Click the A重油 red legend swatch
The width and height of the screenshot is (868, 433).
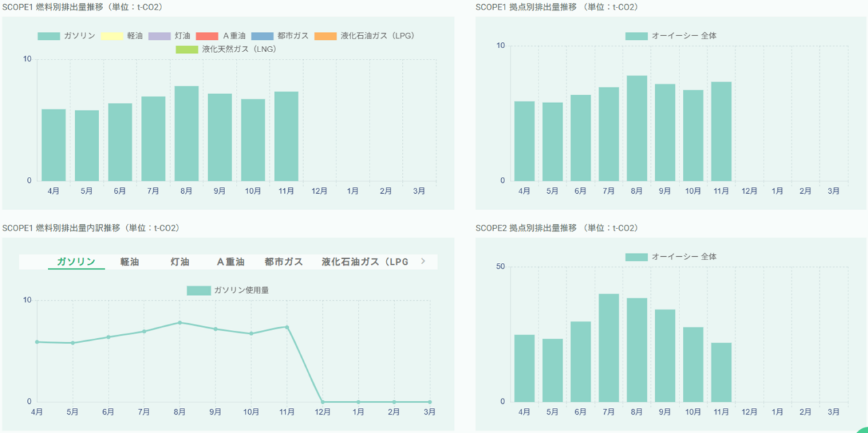pos(207,36)
